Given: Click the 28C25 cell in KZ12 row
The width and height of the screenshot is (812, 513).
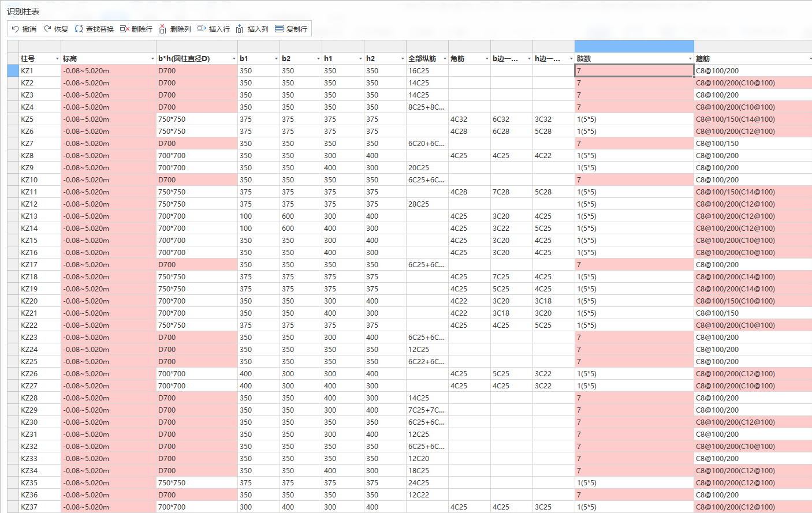Looking at the screenshot, I should (427, 204).
